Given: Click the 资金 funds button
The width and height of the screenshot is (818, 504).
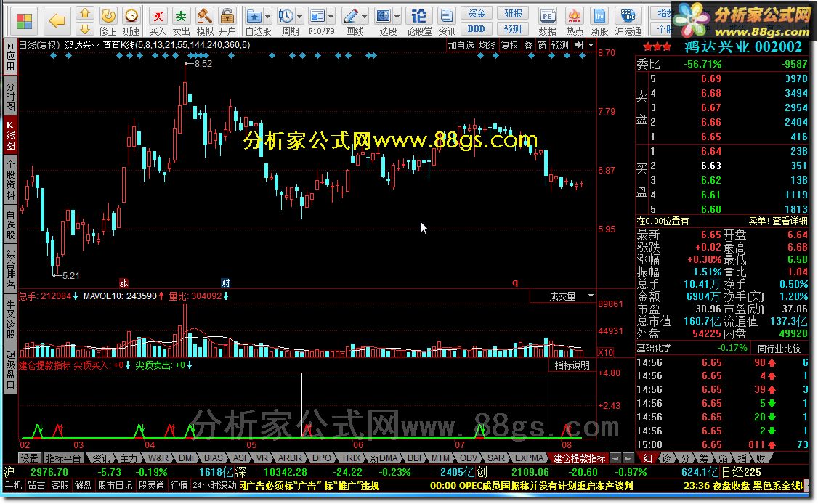Looking at the screenshot, I should coord(477,13).
